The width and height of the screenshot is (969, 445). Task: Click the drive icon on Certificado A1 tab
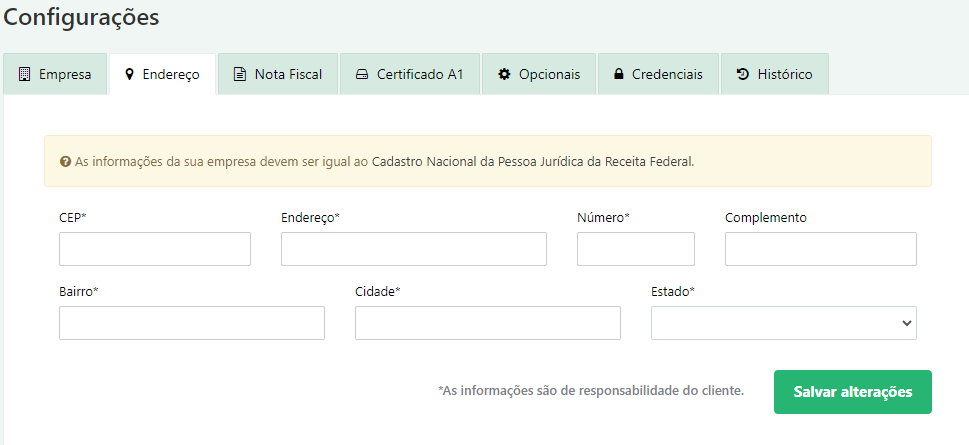(362, 74)
